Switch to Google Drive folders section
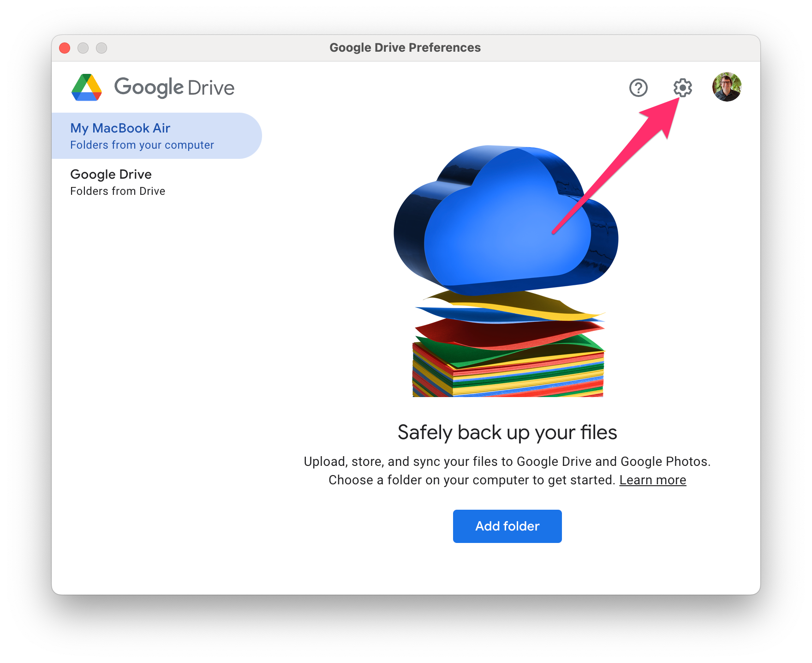This screenshot has height=663, width=812. [x=157, y=182]
